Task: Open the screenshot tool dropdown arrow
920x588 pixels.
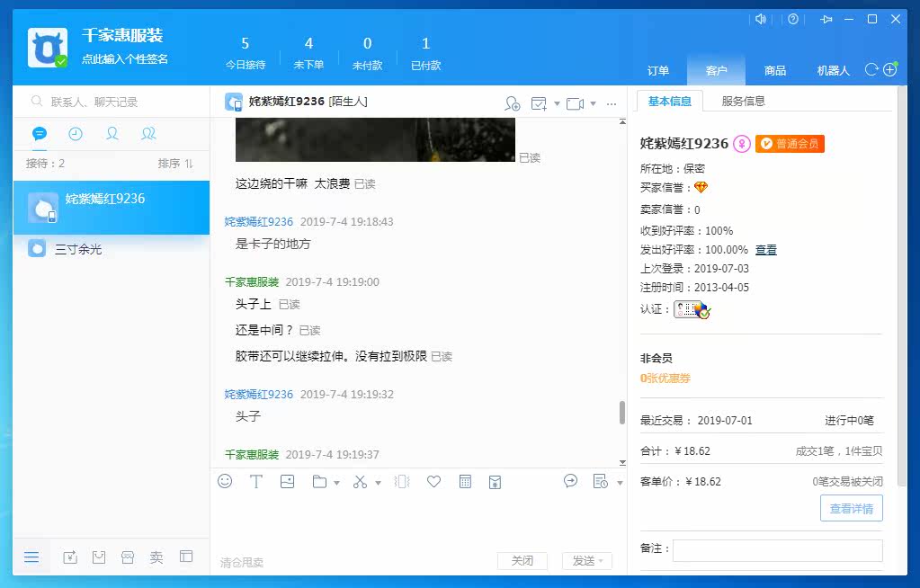Action: tap(378, 483)
